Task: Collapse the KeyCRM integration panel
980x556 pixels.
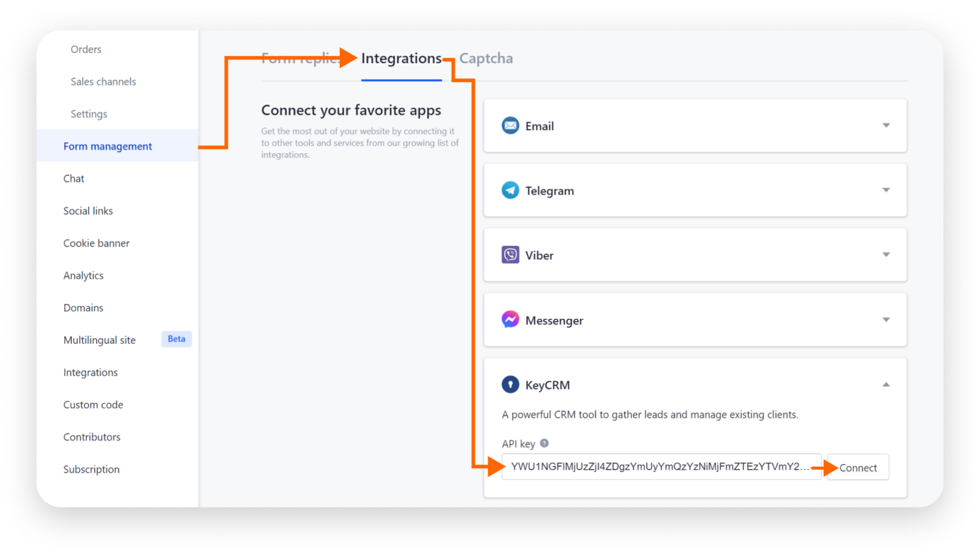Action: (886, 384)
